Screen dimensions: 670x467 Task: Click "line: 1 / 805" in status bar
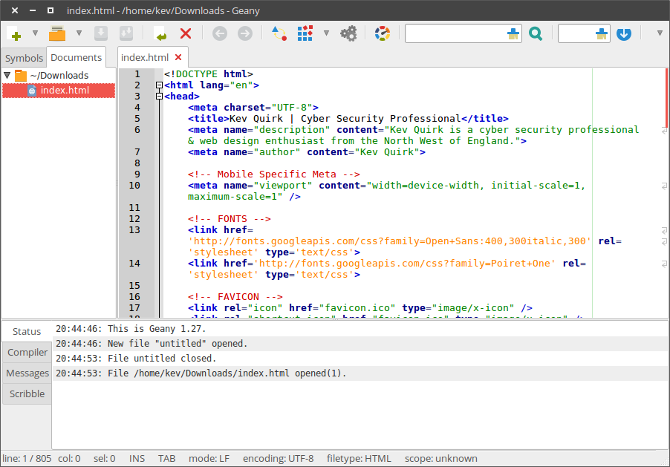click(x=27, y=458)
